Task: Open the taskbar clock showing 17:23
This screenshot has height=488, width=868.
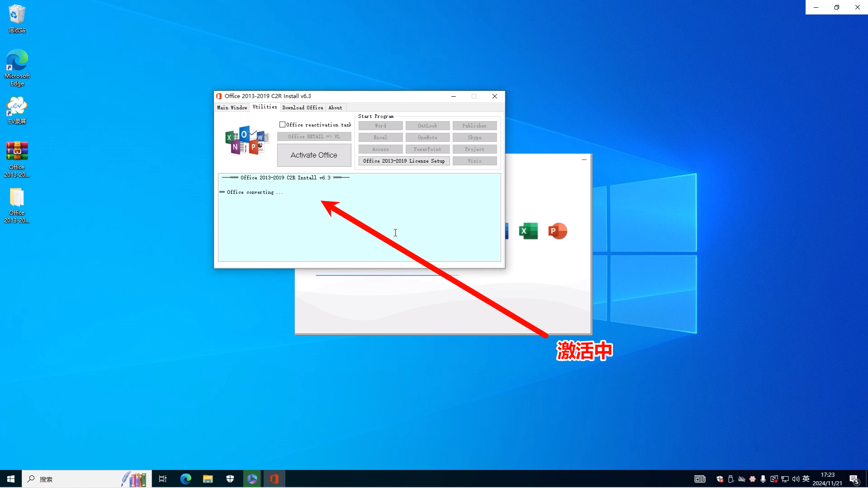Action: pos(827,479)
